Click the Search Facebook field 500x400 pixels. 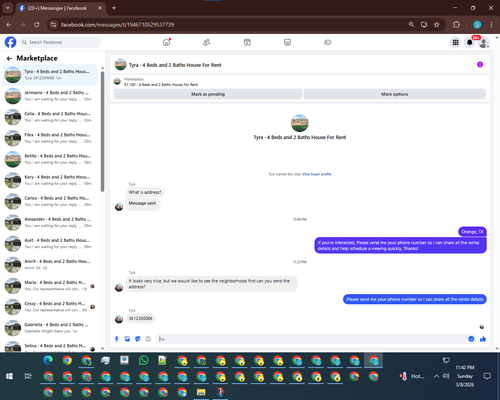click(60, 42)
